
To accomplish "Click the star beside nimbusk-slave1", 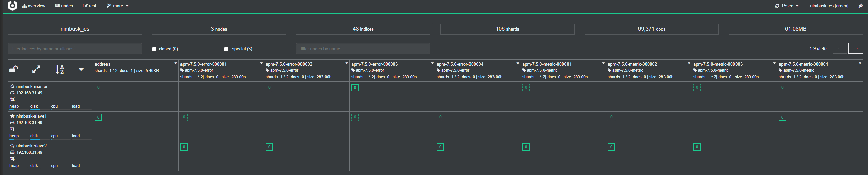I will click(x=12, y=116).
